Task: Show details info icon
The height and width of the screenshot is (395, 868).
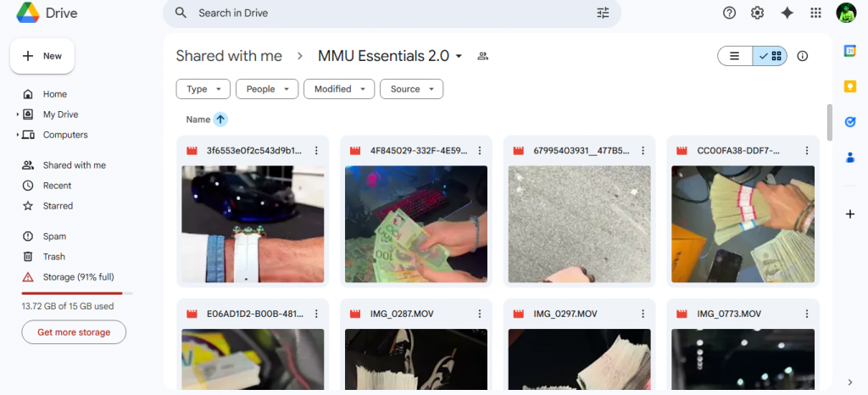Action: tap(803, 56)
